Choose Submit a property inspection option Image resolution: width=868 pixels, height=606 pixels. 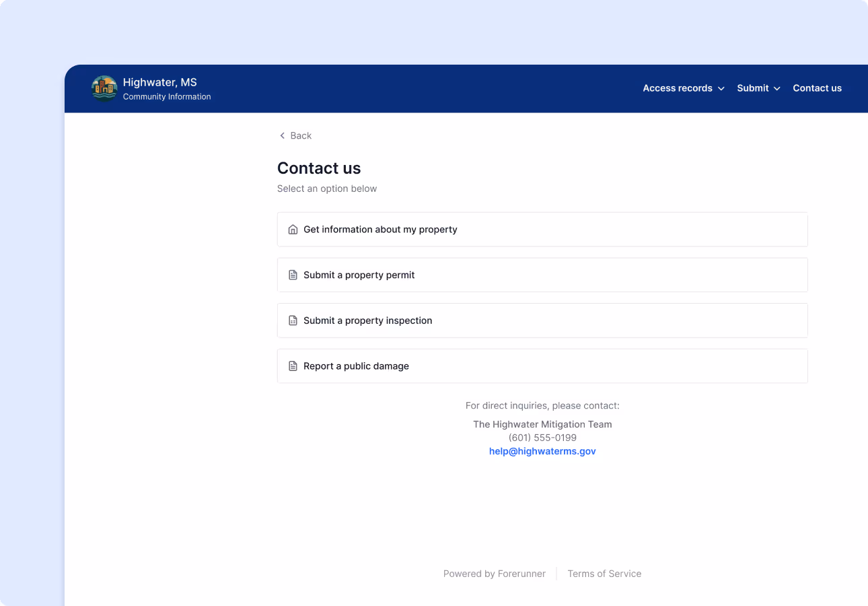pyautogui.click(x=542, y=321)
